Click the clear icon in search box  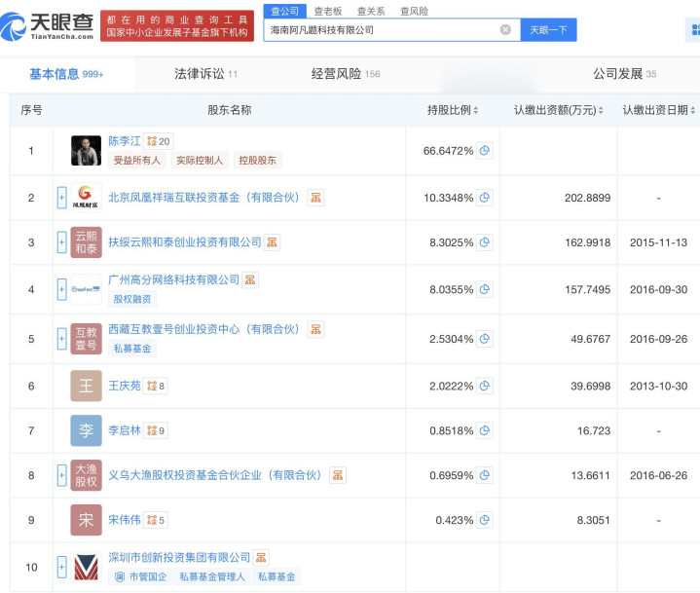pyautogui.click(x=505, y=30)
